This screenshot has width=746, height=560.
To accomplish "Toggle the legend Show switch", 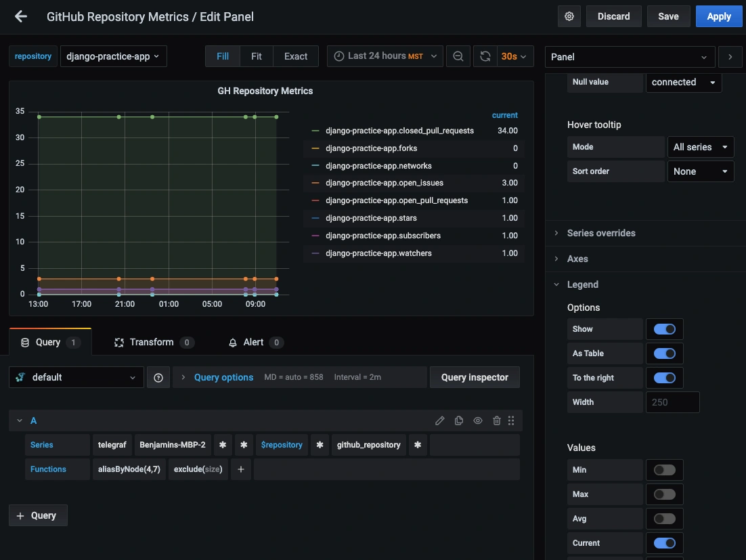I will coord(665,329).
